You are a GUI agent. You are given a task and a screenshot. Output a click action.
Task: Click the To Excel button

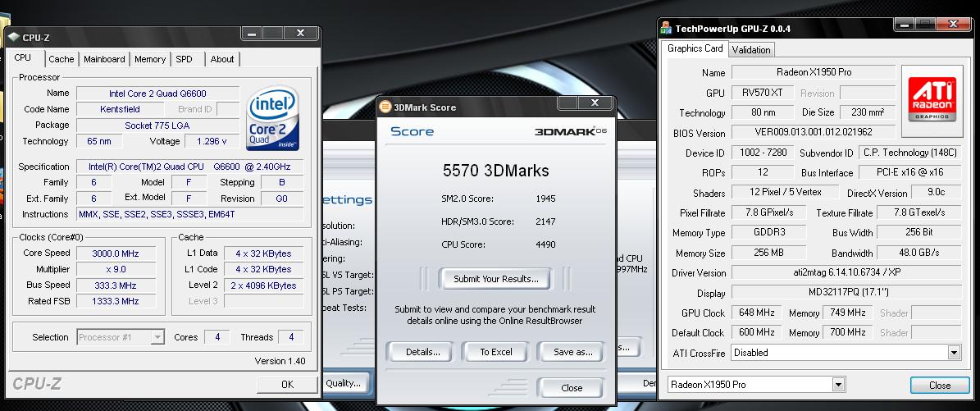pos(495,352)
